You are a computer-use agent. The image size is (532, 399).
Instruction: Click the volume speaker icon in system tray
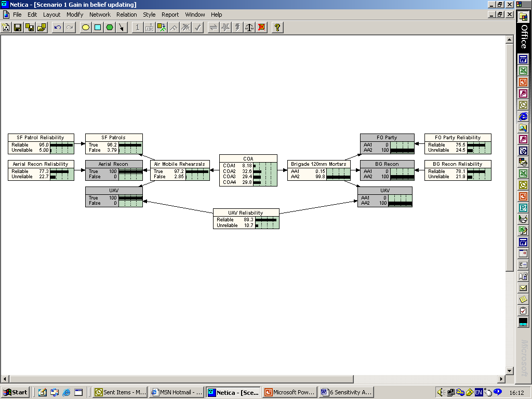point(441,392)
